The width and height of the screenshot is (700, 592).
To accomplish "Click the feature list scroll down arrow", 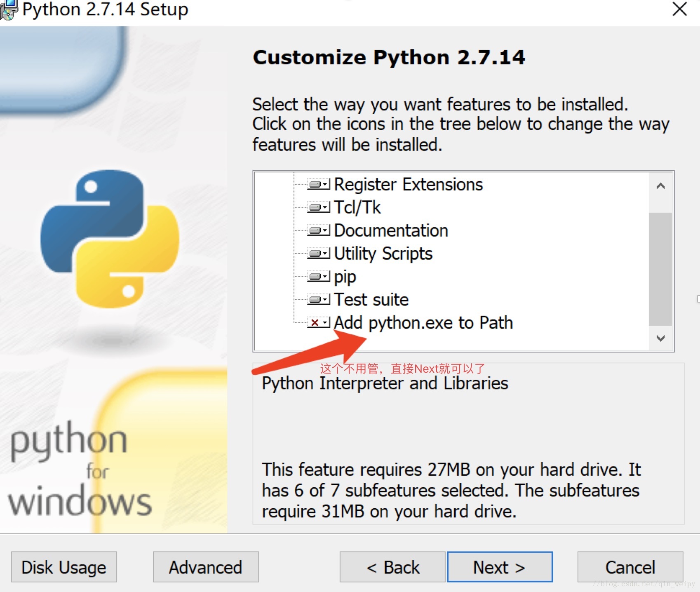I will [660, 338].
